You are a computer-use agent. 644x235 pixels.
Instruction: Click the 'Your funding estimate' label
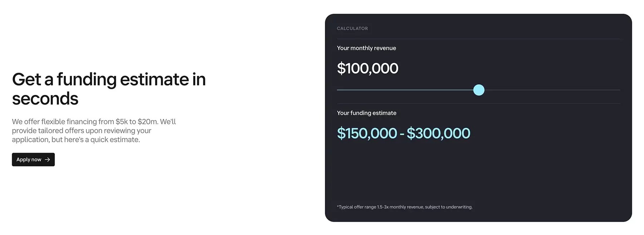[367, 113]
